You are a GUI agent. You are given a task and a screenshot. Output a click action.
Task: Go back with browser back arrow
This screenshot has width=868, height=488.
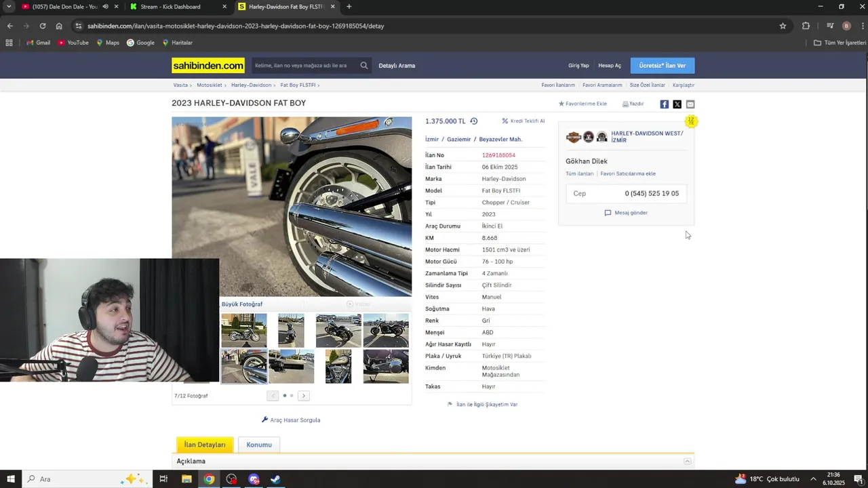pyautogui.click(x=9, y=26)
